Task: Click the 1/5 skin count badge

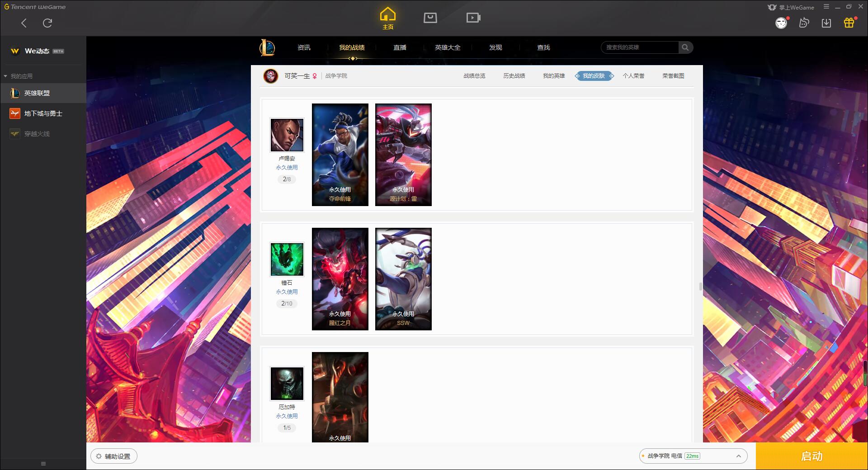Action: 287,428
